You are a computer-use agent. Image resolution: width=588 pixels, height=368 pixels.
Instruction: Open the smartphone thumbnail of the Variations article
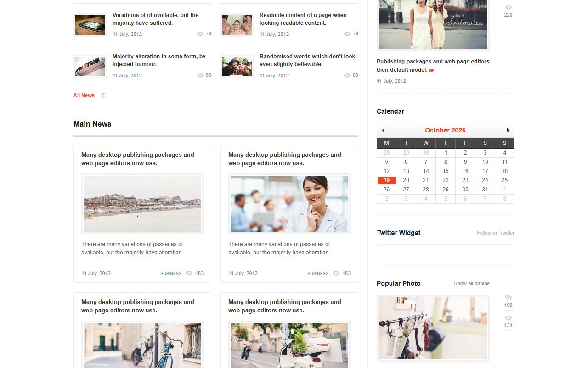click(90, 25)
